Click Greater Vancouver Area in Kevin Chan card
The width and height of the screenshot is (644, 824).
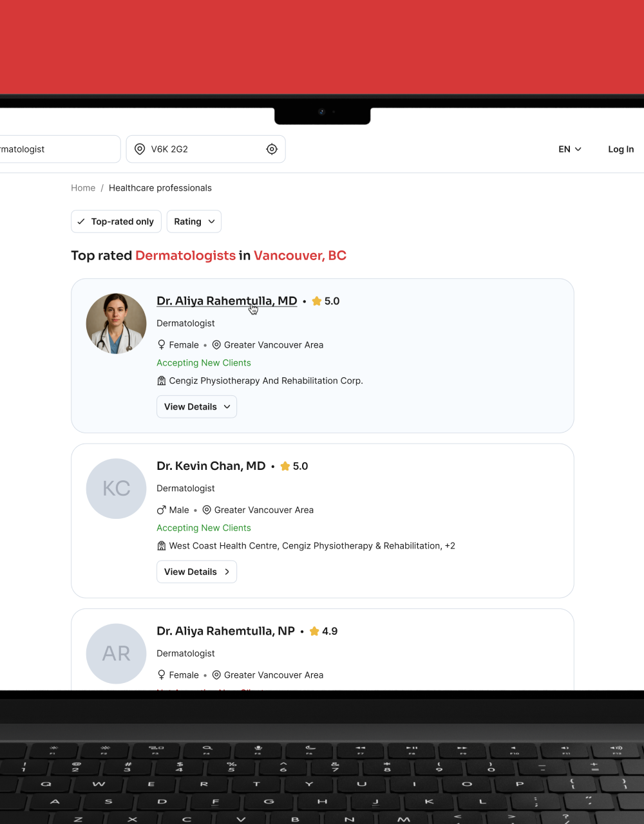tap(264, 510)
